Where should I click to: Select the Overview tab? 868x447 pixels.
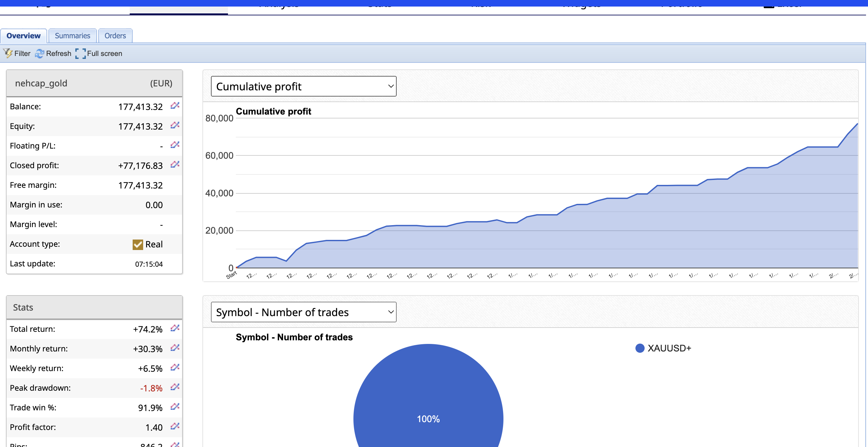(23, 36)
